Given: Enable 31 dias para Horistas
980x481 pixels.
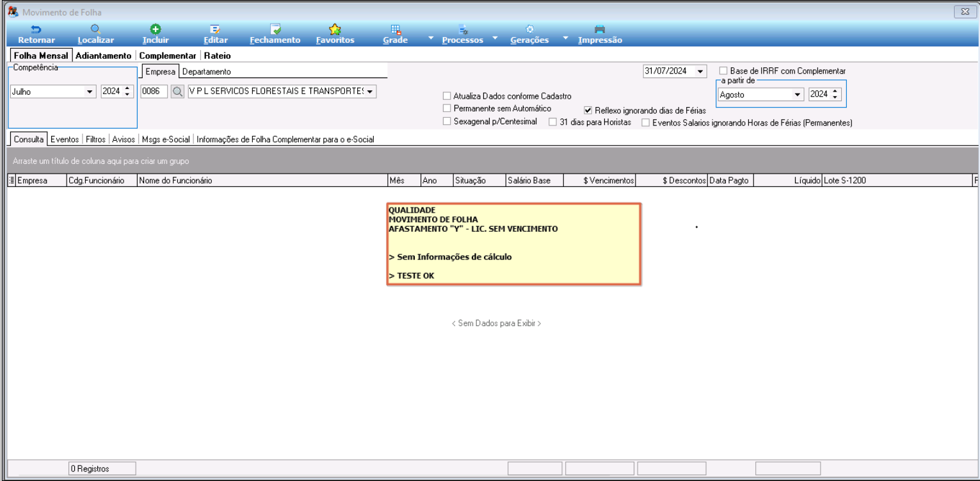Looking at the screenshot, I should pyautogui.click(x=553, y=122).
